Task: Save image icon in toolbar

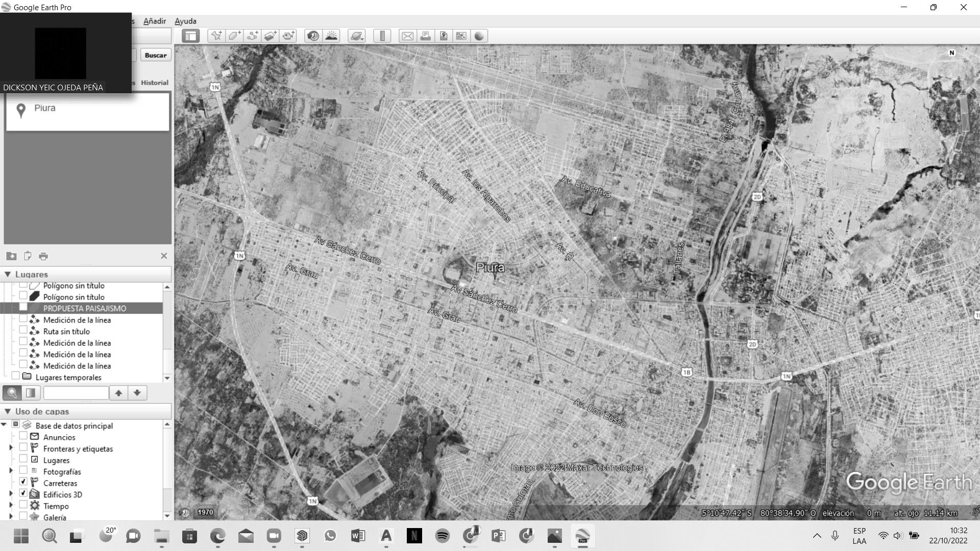Action: (x=443, y=36)
